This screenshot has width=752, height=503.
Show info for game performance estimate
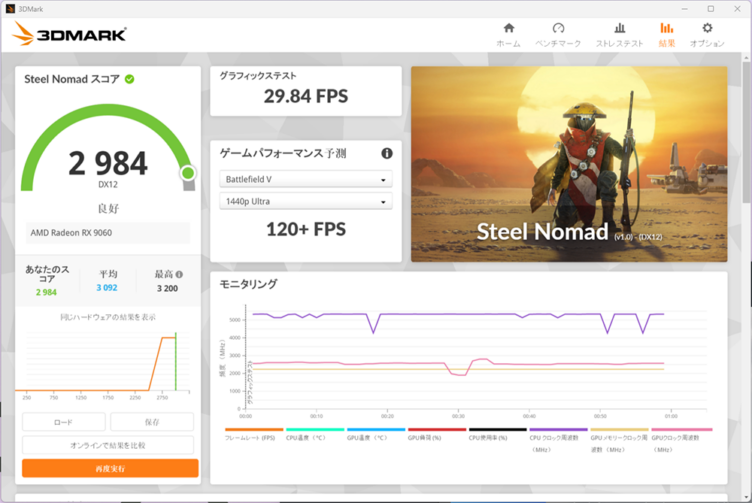[387, 153]
